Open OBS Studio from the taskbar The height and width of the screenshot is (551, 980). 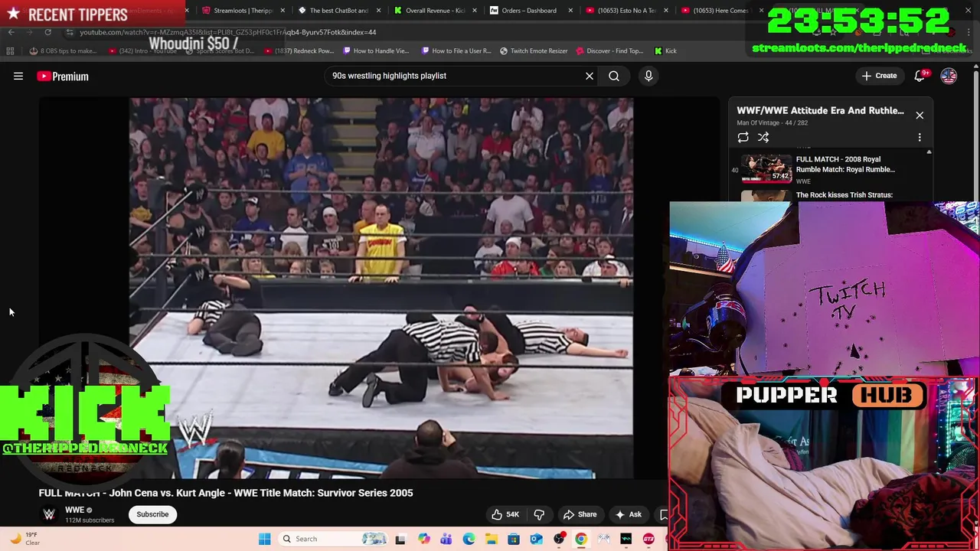(x=559, y=539)
